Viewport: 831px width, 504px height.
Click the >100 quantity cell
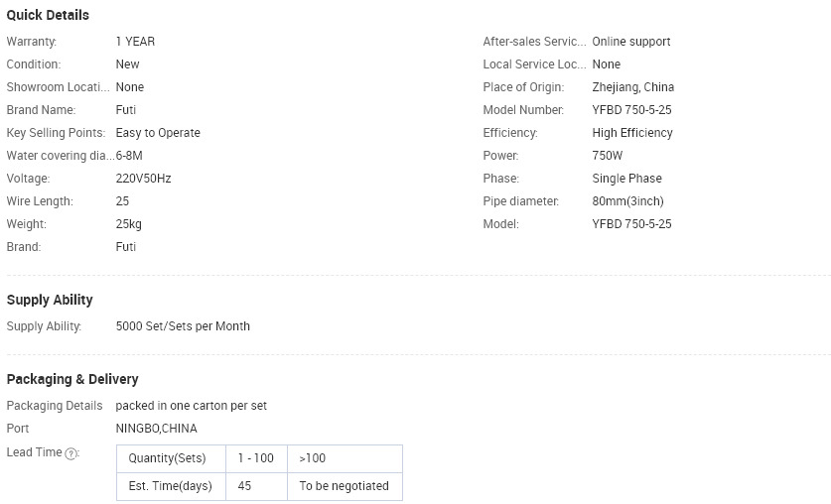point(346,458)
